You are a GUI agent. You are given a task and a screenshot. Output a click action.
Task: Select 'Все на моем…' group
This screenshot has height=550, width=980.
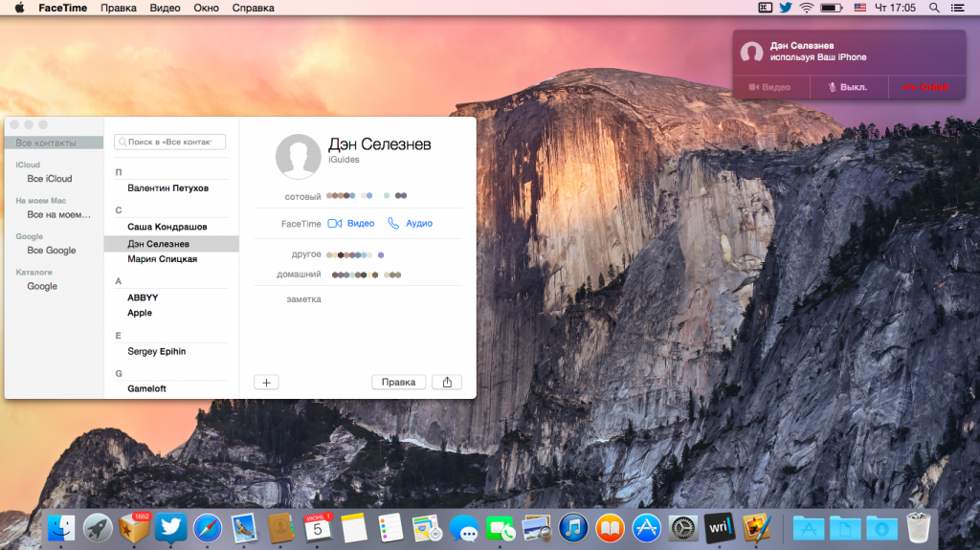[58, 214]
